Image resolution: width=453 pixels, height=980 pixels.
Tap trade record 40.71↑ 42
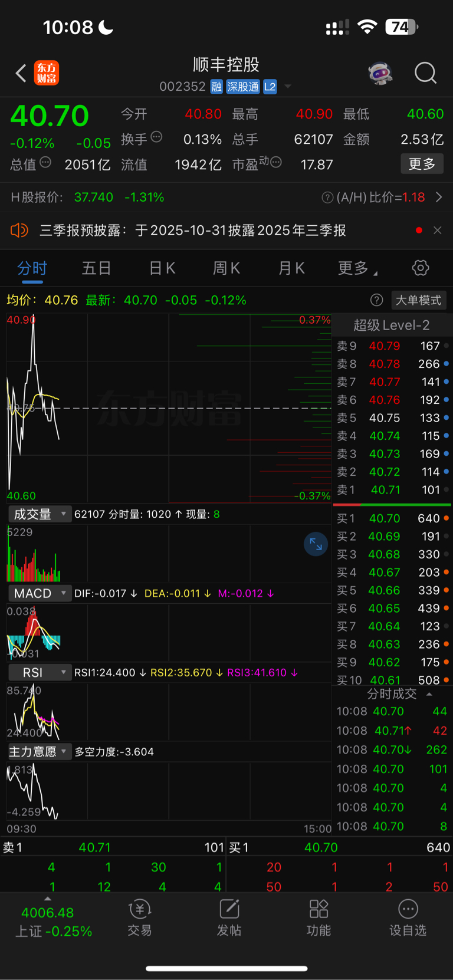(x=392, y=731)
